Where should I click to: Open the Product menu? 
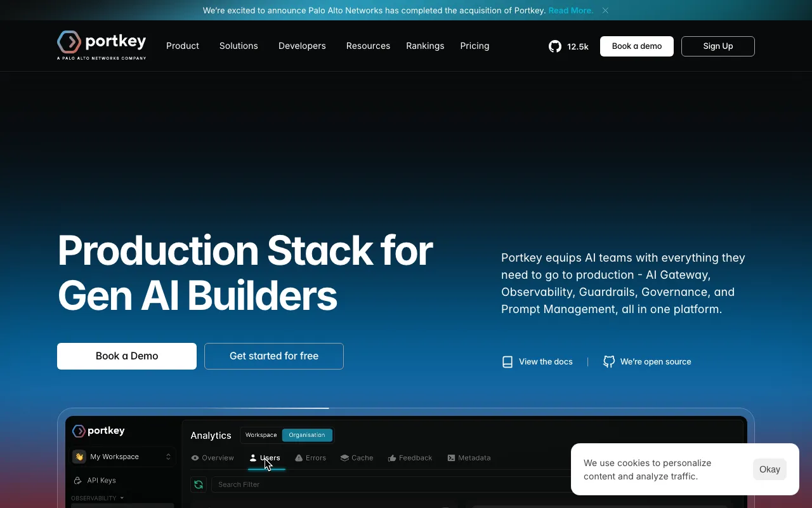[183, 46]
